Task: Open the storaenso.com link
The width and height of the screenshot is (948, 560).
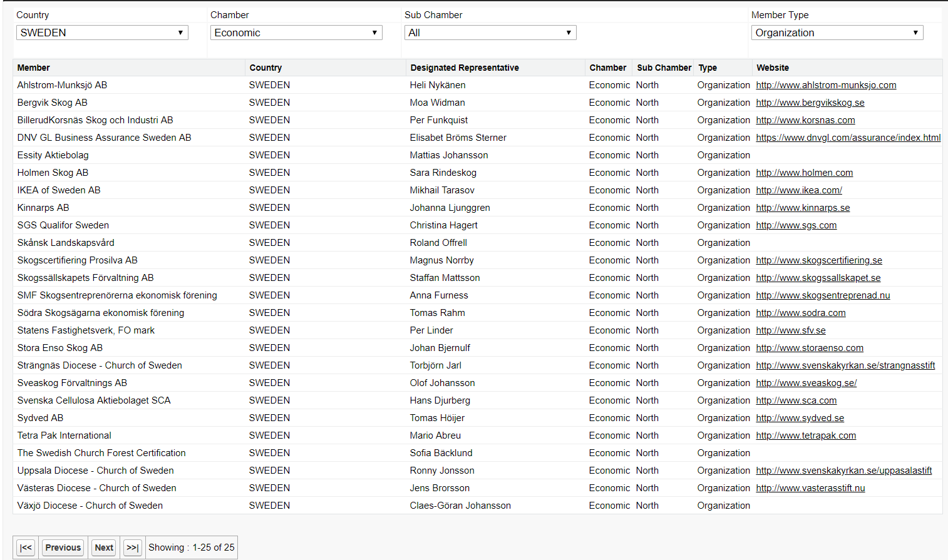Action: [810, 348]
